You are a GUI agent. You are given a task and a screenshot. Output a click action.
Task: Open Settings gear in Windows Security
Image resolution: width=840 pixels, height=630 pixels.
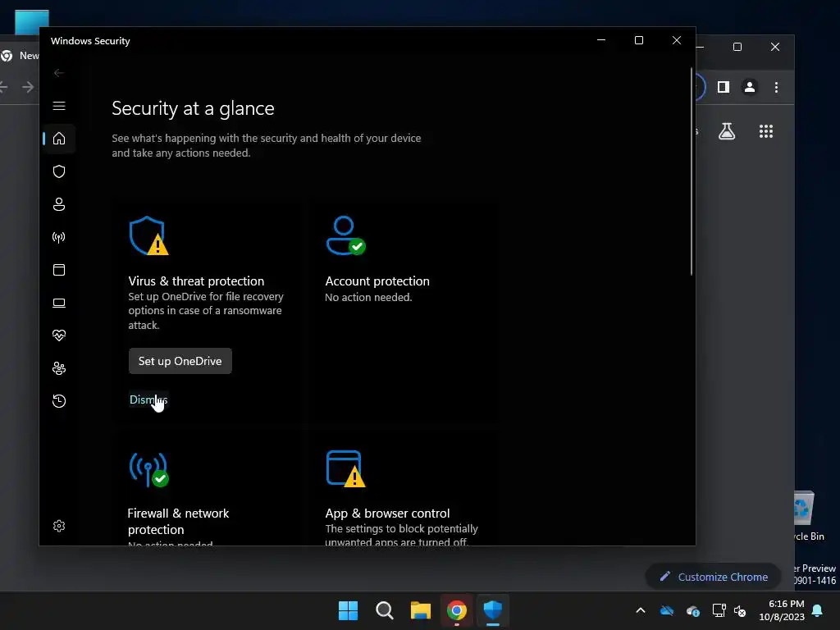[x=59, y=526]
